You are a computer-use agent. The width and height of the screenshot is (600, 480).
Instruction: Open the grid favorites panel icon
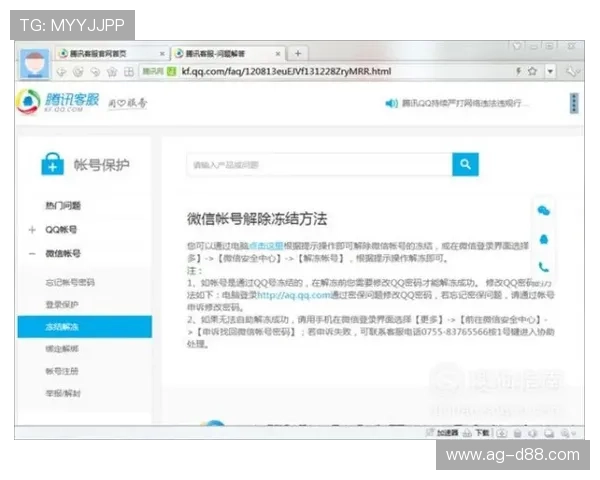(x=129, y=72)
